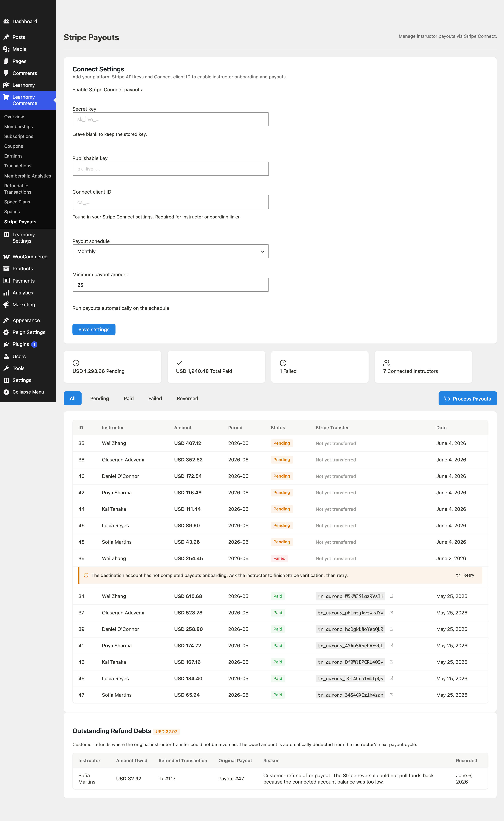This screenshot has height=821, width=504.
Task: Click the Learnomy Commerce cart icon
Action: click(x=6, y=97)
